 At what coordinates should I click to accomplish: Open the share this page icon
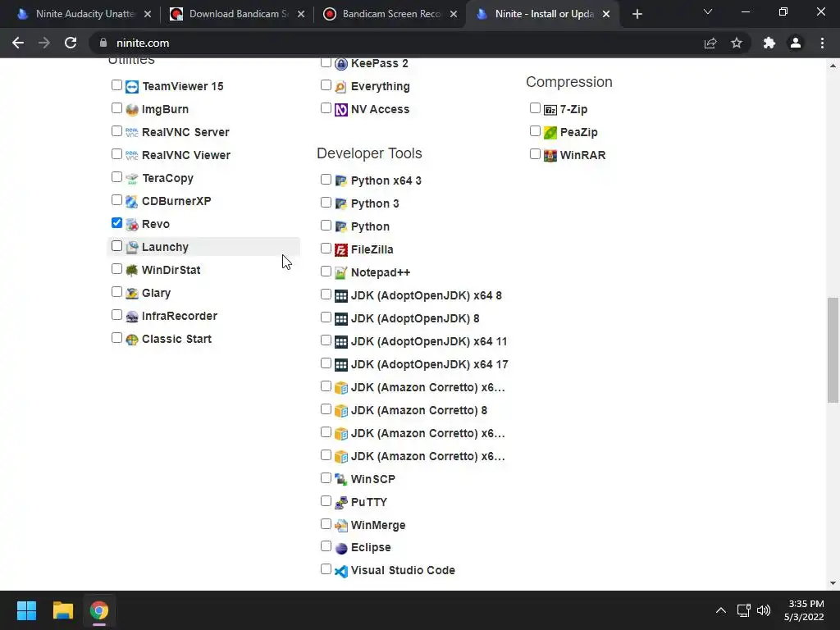(710, 43)
